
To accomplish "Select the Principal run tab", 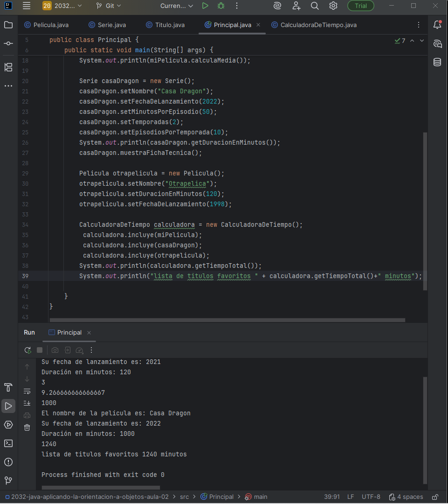I will coord(66,332).
